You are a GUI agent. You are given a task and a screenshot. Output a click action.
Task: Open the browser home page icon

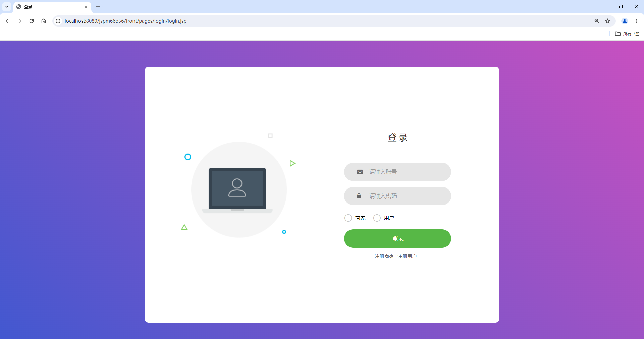(43, 21)
